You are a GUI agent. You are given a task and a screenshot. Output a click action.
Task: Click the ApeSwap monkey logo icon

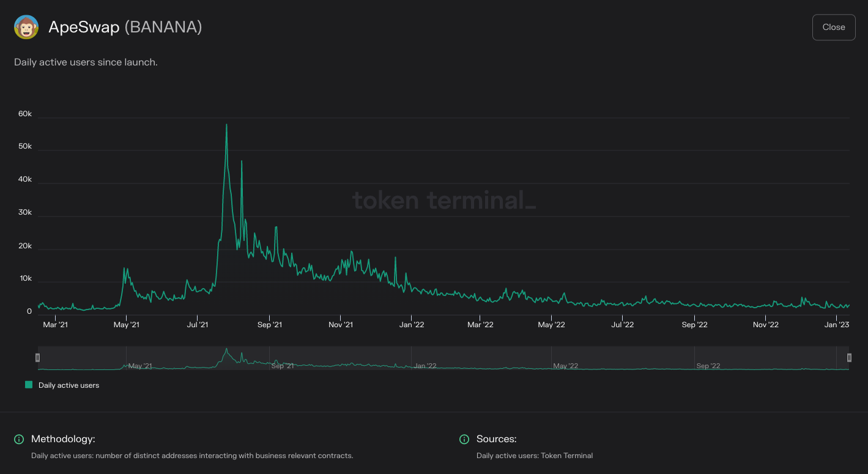click(x=25, y=27)
